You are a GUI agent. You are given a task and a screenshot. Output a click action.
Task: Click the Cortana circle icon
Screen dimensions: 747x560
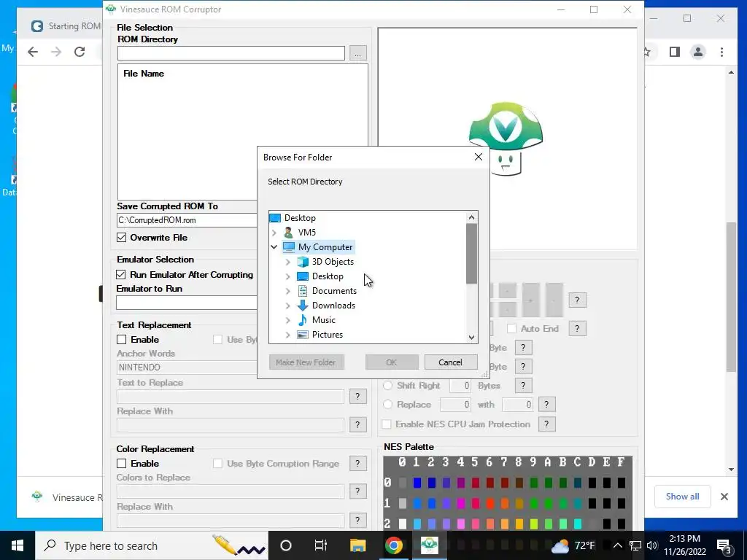pos(286,545)
